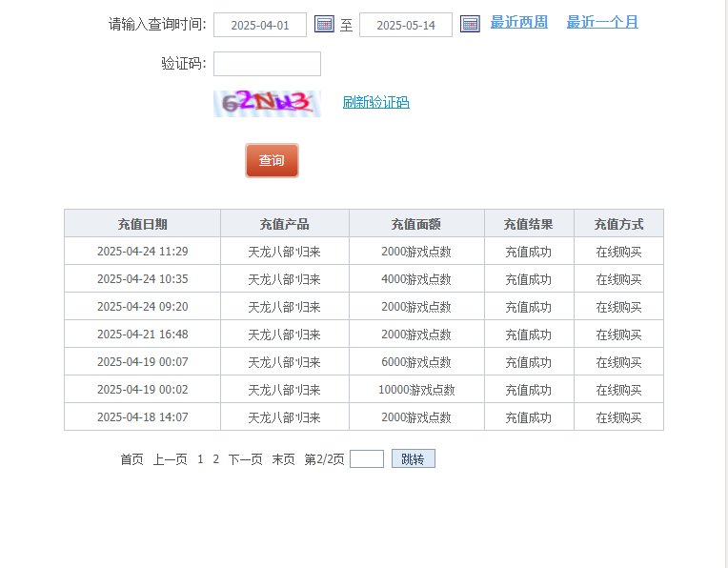Click the 充值方式 column header
Image resolution: width=728 pixels, height=568 pixels.
(618, 224)
